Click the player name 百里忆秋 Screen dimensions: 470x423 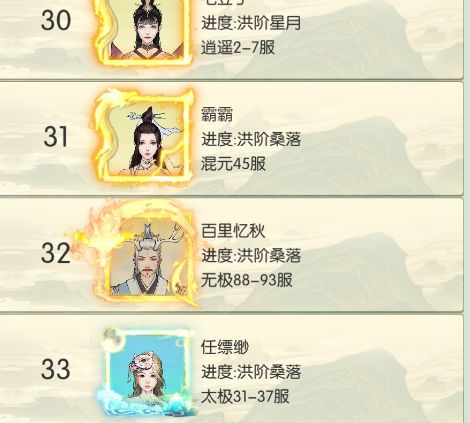233,231
